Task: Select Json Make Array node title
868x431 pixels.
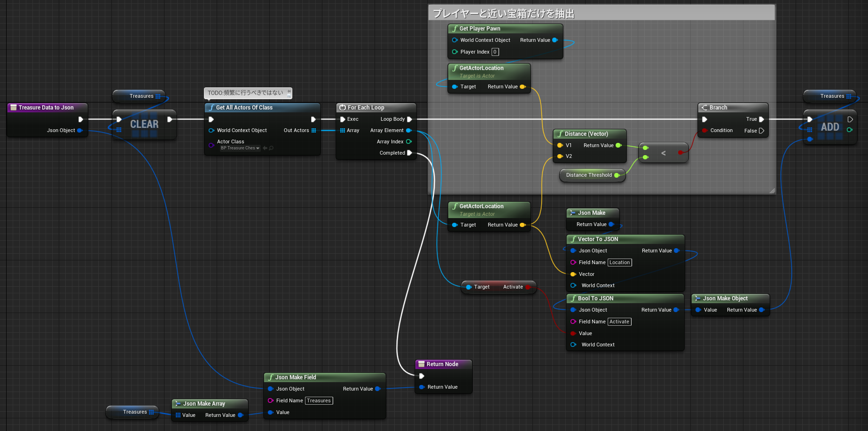Action: pos(204,404)
